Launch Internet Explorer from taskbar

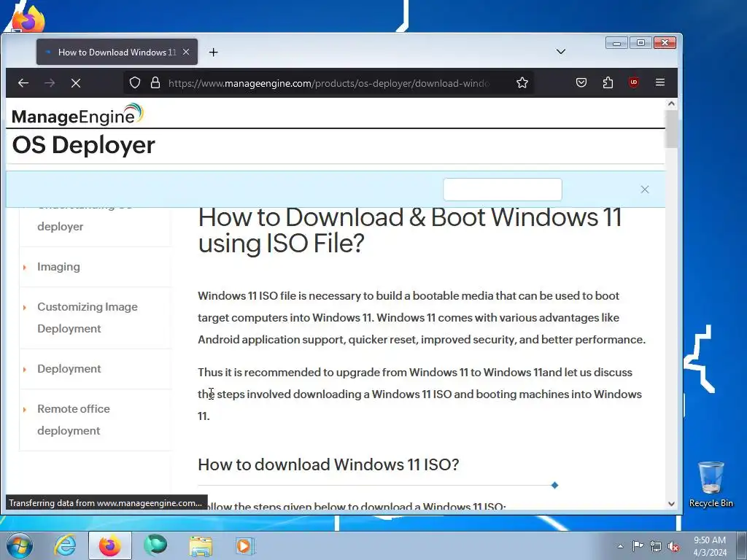click(64, 545)
